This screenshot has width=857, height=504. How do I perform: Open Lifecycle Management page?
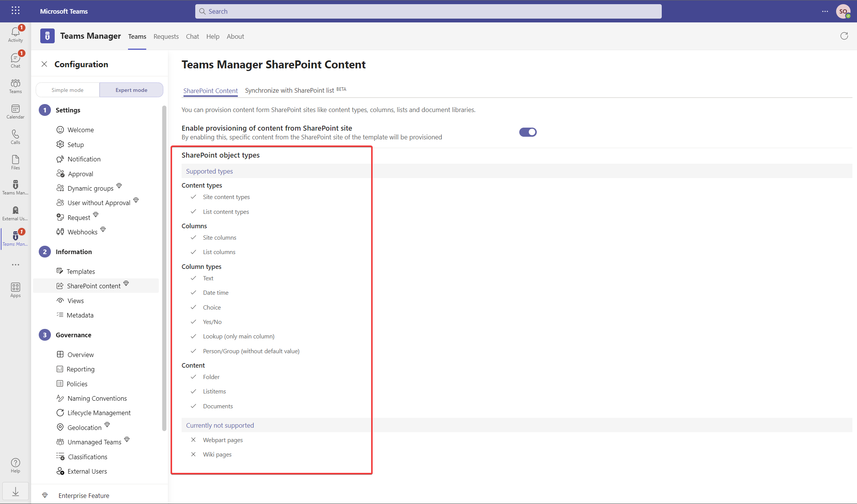pyautogui.click(x=93, y=413)
